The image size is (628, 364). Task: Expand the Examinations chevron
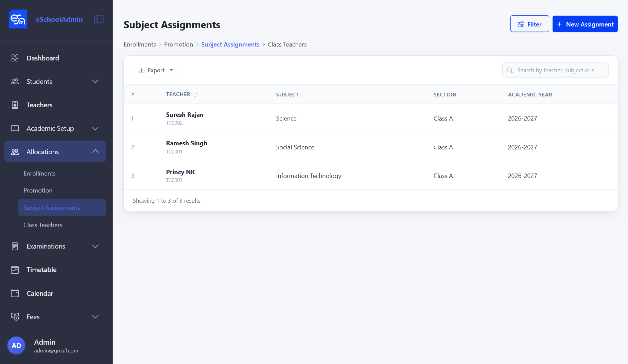(x=95, y=246)
